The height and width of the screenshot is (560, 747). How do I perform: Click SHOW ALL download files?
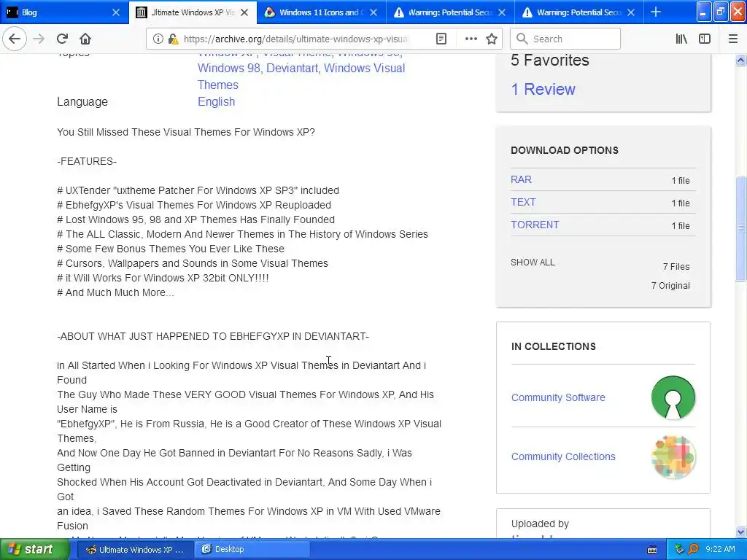coord(533,262)
